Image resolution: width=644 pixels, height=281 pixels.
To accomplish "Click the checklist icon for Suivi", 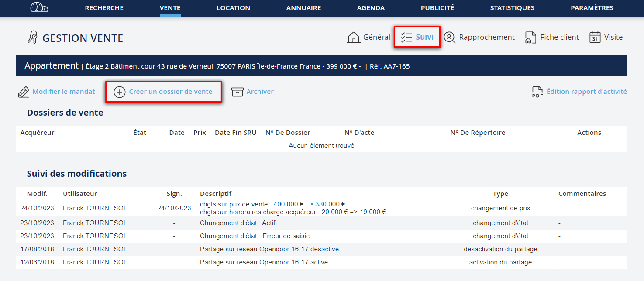I will pyautogui.click(x=406, y=38).
